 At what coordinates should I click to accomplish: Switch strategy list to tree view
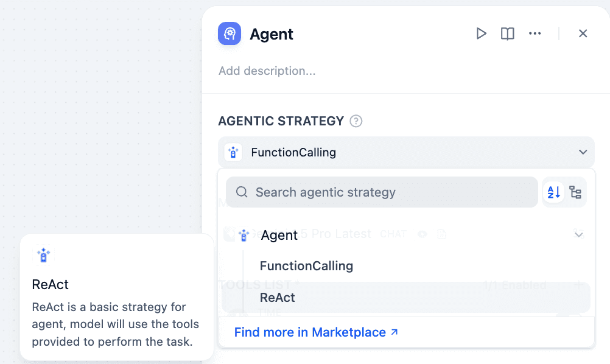pos(575,192)
